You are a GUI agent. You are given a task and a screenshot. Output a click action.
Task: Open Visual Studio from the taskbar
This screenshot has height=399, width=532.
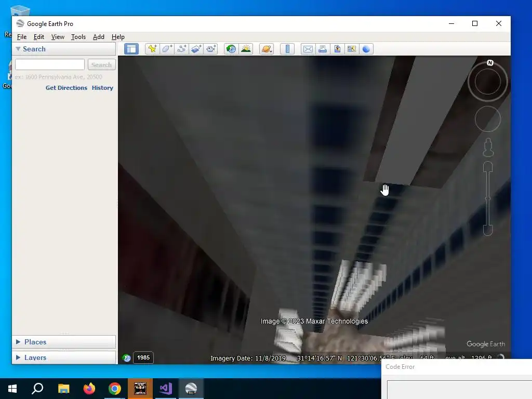(166, 389)
